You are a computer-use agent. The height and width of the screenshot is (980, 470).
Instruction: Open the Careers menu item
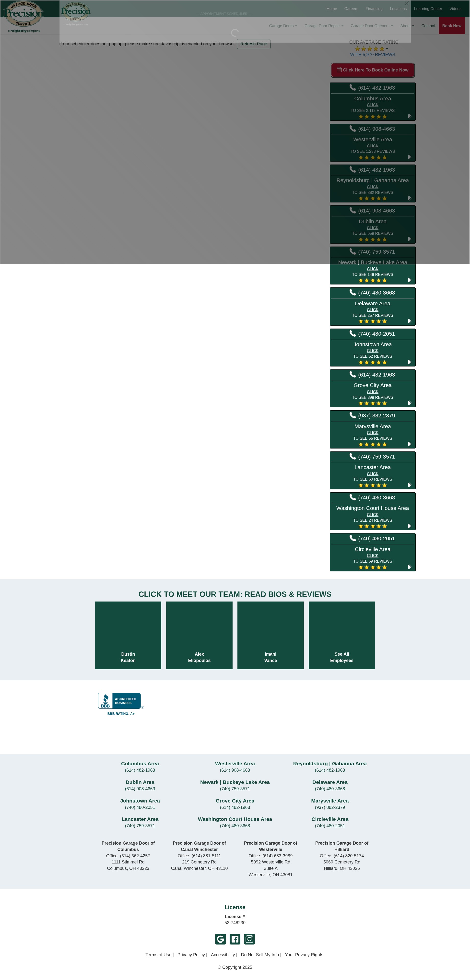pyautogui.click(x=351, y=9)
